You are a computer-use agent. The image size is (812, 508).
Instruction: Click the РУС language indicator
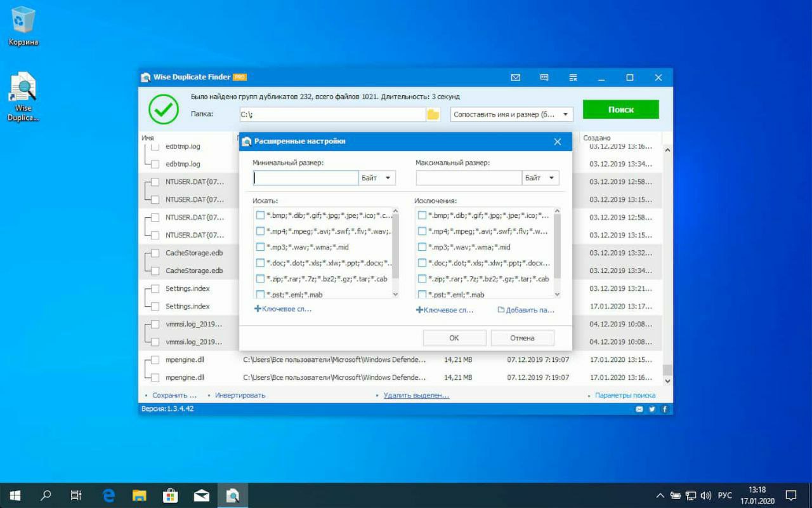click(x=724, y=495)
